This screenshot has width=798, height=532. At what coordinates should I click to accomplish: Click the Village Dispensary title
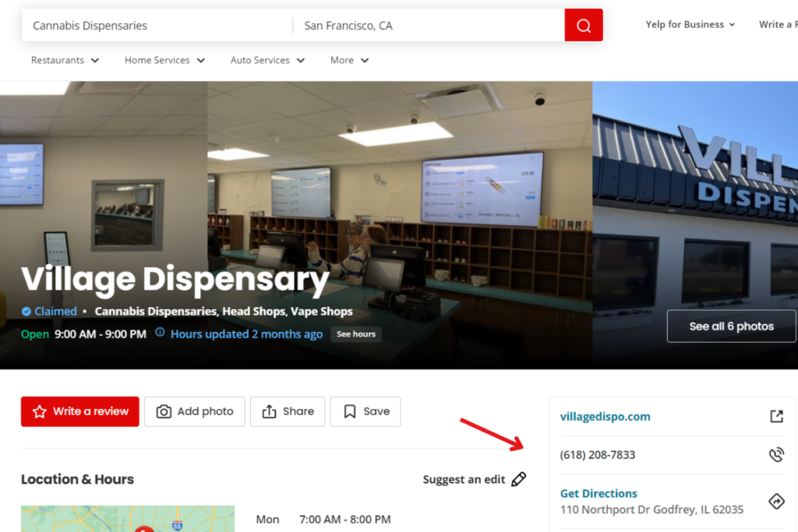175,279
